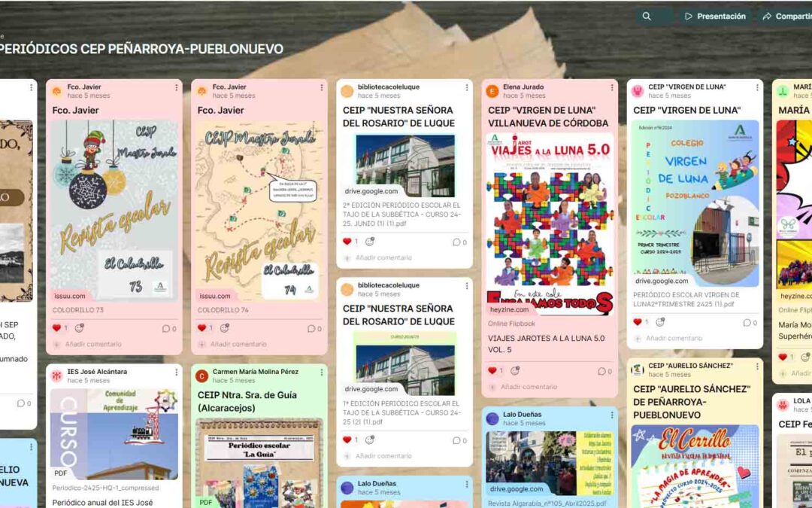Add emoji reaction to Colodrillo 73 post
812x508 pixels.
click(x=79, y=328)
